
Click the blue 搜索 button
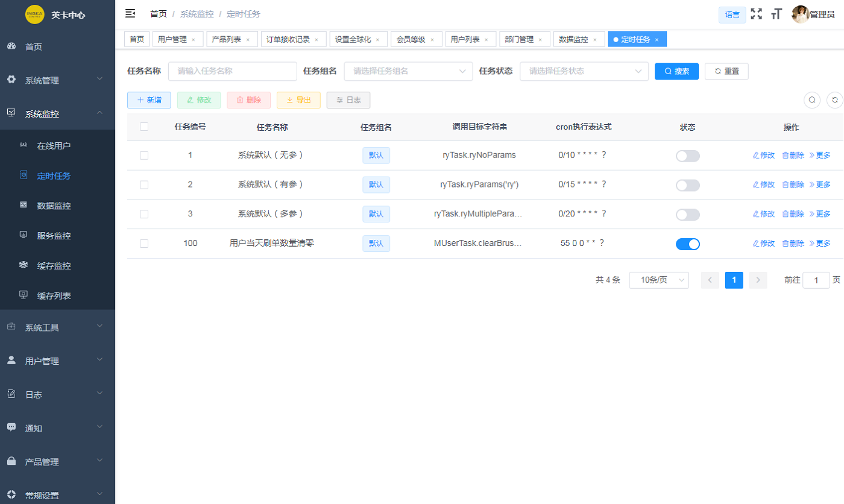coord(676,71)
